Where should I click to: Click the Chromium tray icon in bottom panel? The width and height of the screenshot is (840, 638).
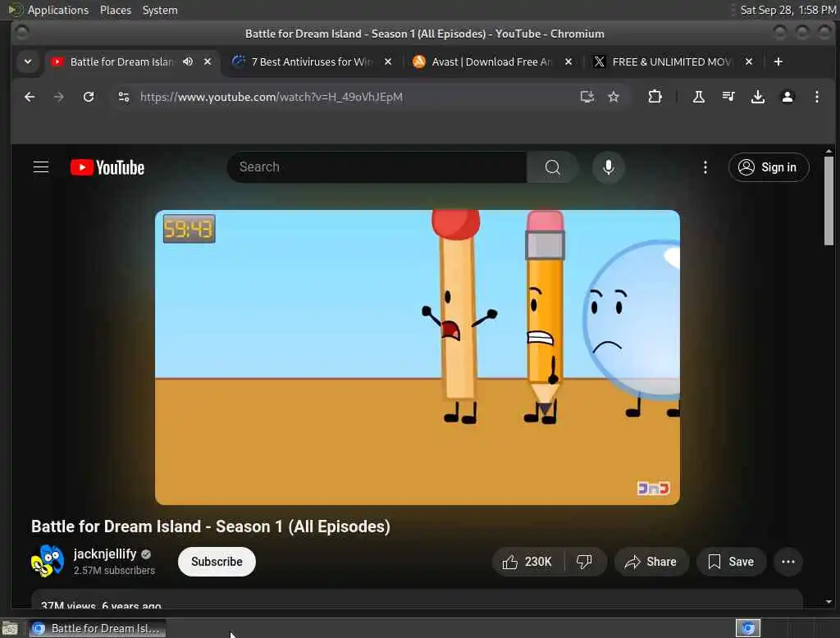click(x=748, y=628)
